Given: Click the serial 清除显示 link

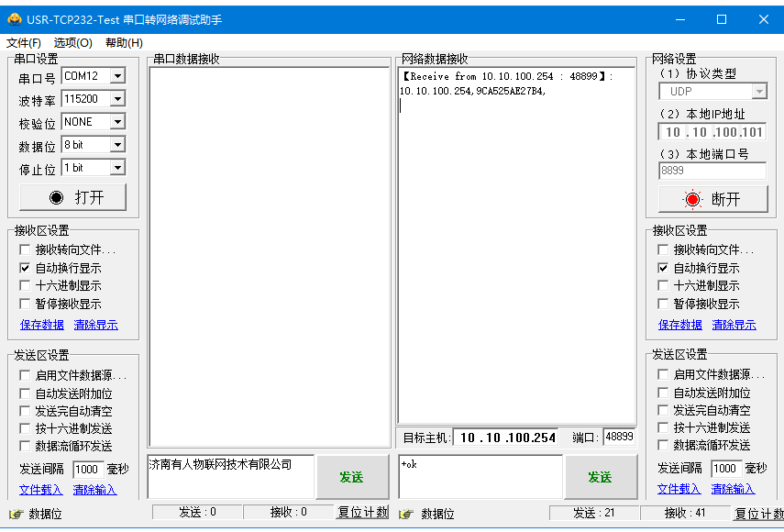Looking at the screenshot, I should point(95,325).
